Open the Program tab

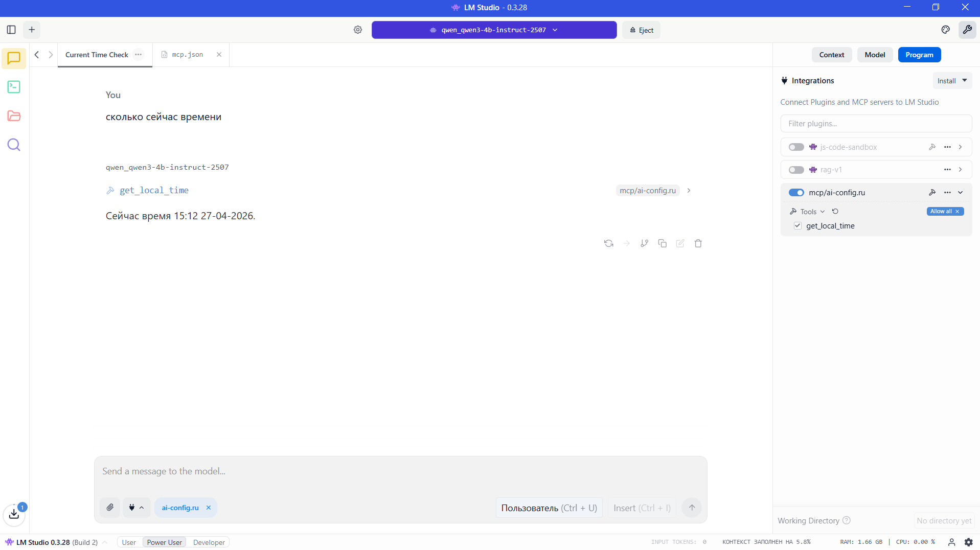919,55
